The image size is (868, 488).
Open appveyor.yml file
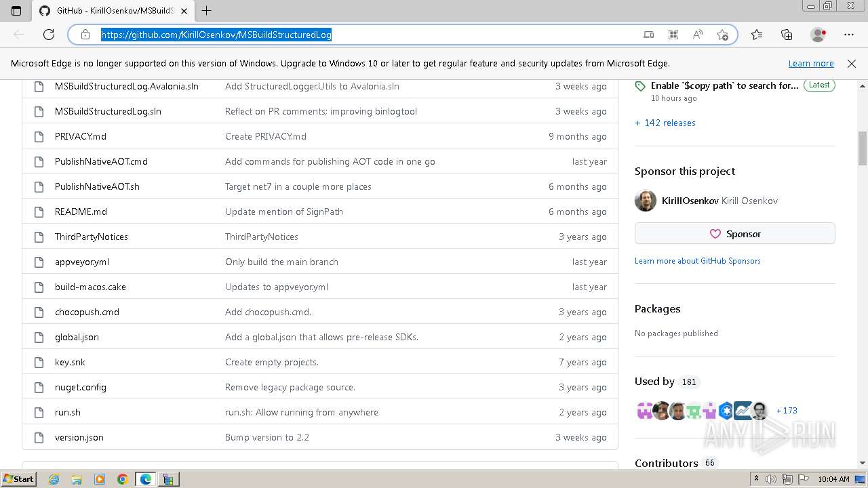pyautogui.click(x=82, y=262)
